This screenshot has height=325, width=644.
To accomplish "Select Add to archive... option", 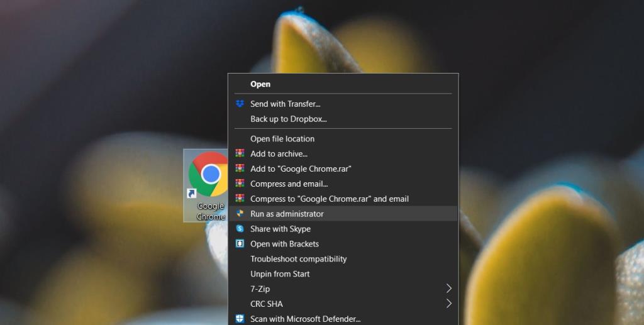I will 343,154.
